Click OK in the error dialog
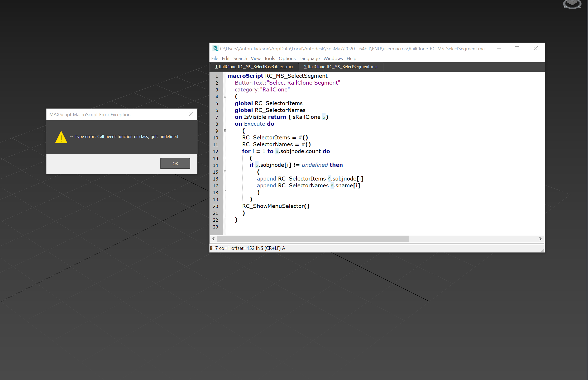Image resolution: width=588 pixels, height=380 pixels. pyautogui.click(x=175, y=163)
